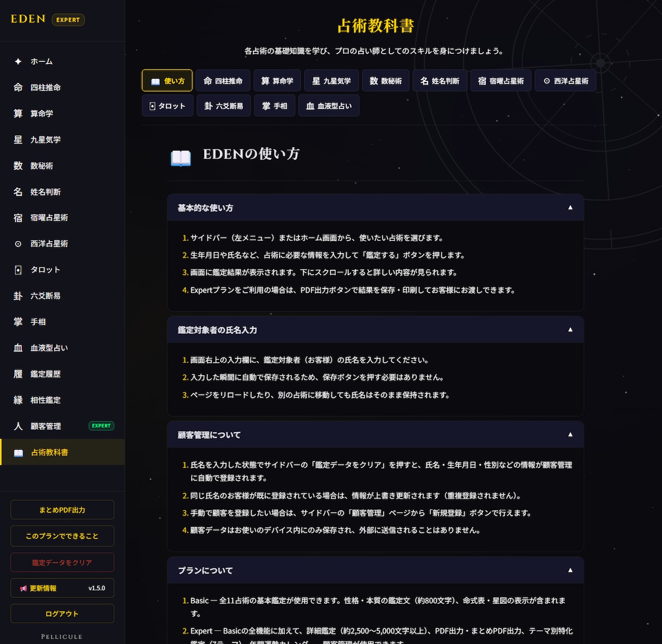Open the 数秘術 textbook tab

(386, 81)
